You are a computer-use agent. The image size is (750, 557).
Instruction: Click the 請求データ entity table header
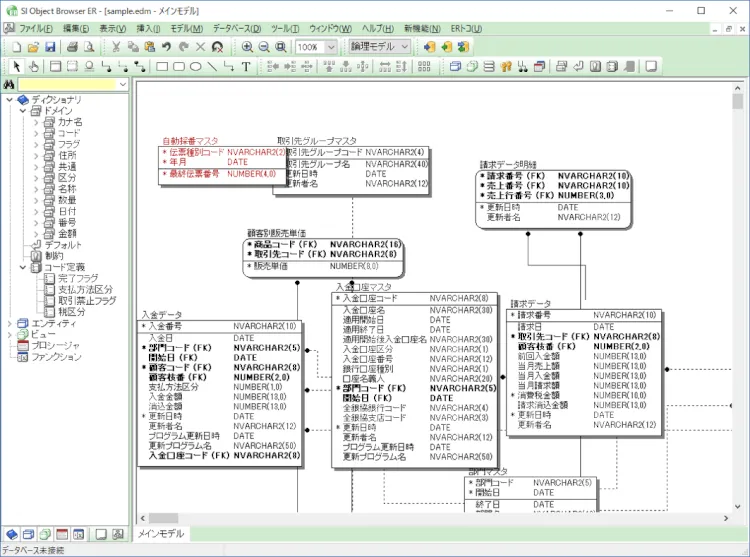point(531,303)
